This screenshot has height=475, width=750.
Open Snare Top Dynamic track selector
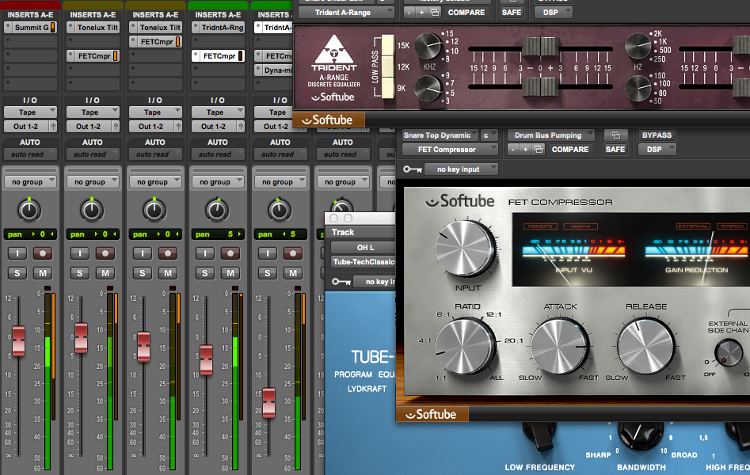click(x=439, y=135)
